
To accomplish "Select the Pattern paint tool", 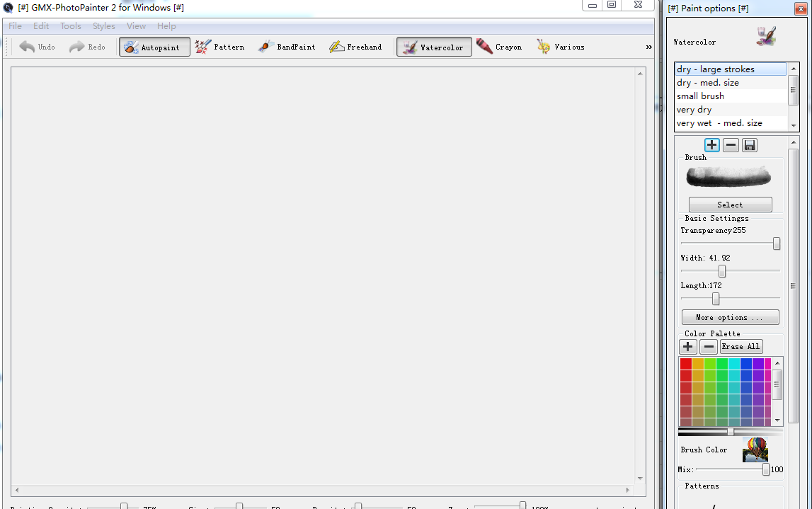I will click(x=219, y=47).
